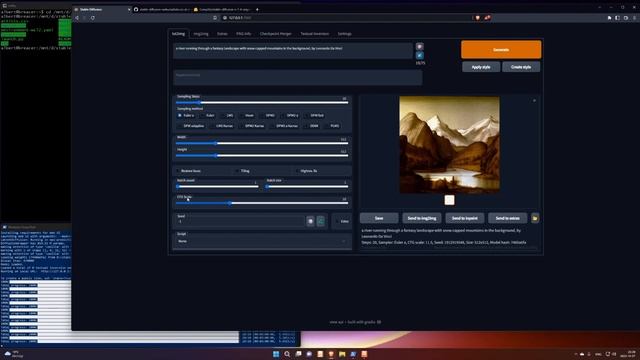Open taskbar Search magnifier
Screen dimensions: 640x360
click(287, 354)
